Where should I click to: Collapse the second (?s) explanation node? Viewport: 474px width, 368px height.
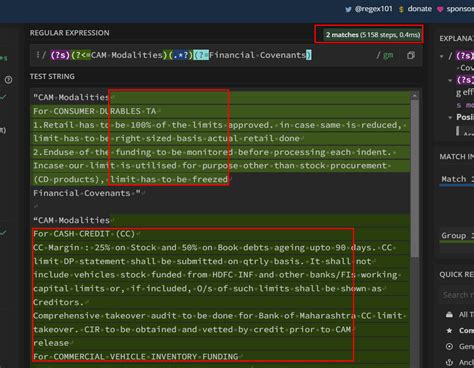450,80
